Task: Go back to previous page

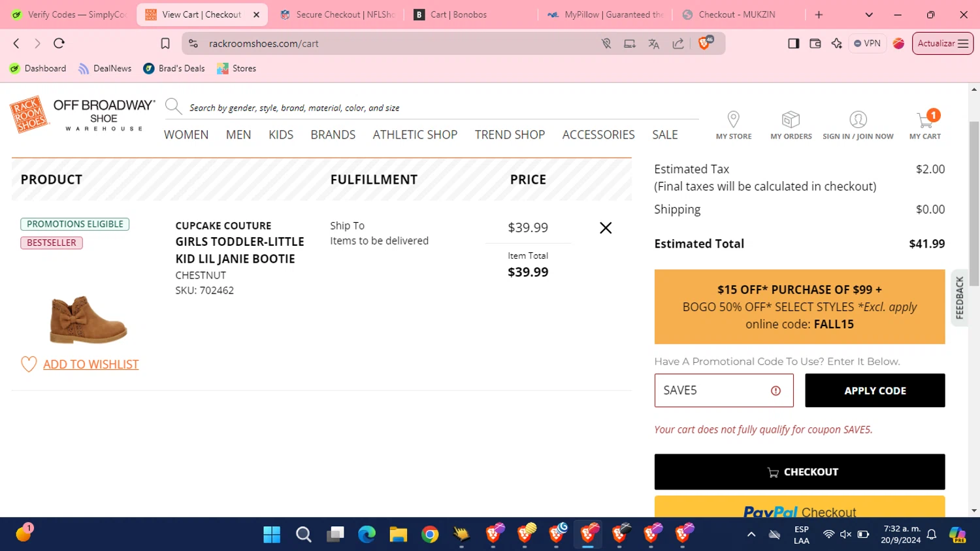Action: tap(16, 43)
